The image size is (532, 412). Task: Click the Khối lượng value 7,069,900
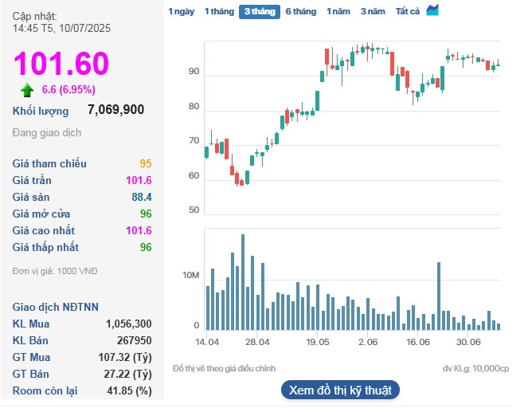pos(115,110)
